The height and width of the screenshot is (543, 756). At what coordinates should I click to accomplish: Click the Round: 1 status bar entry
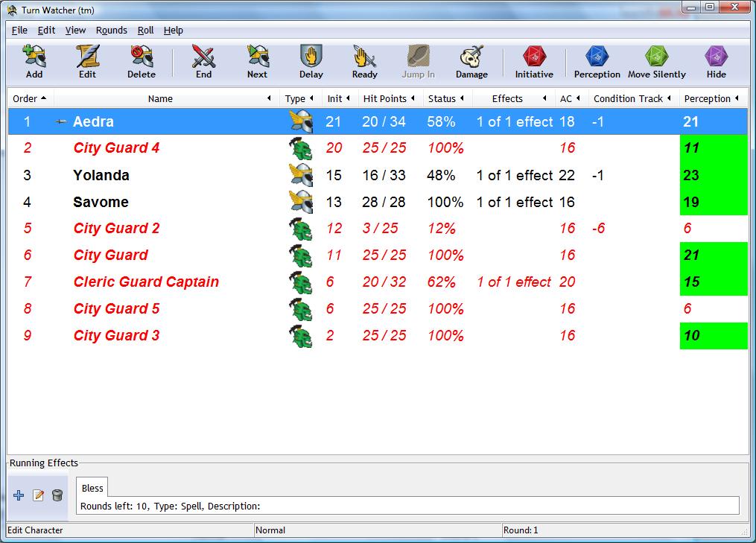521,530
